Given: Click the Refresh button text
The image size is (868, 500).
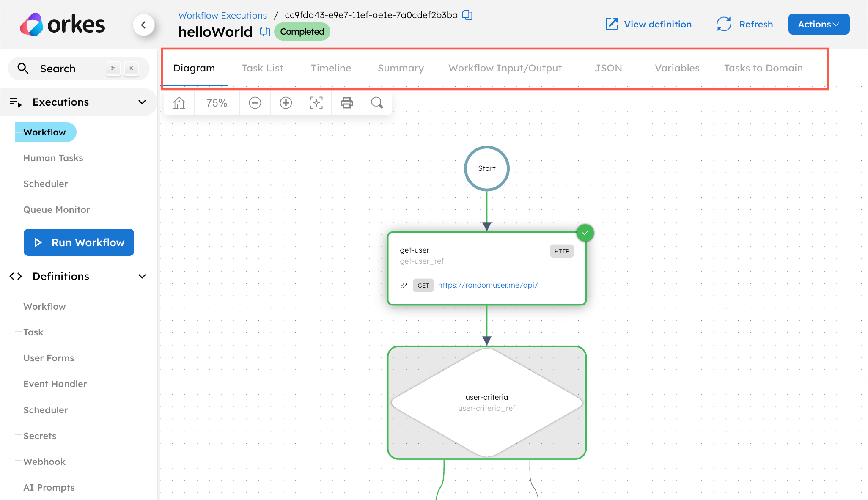Looking at the screenshot, I should coord(756,24).
